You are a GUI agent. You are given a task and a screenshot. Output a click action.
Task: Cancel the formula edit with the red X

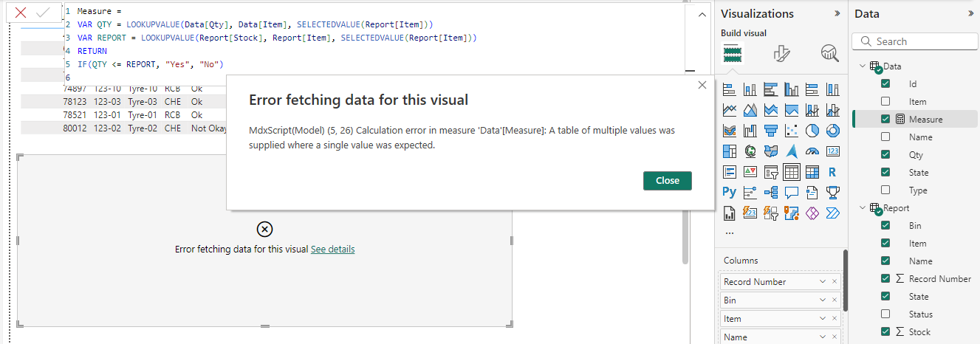[21, 13]
